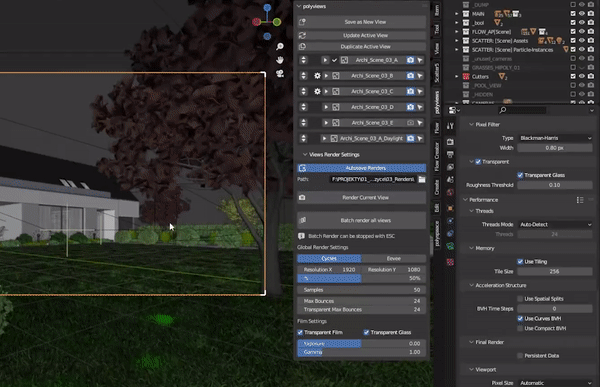
Task: Enable Persistent Data checkbox
Action: pos(520,356)
